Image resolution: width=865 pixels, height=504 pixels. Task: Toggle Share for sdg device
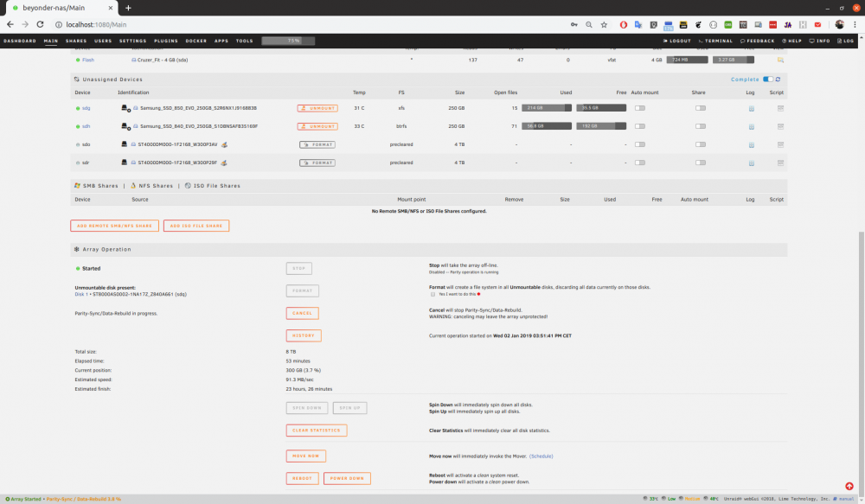click(x=701, y=108)
